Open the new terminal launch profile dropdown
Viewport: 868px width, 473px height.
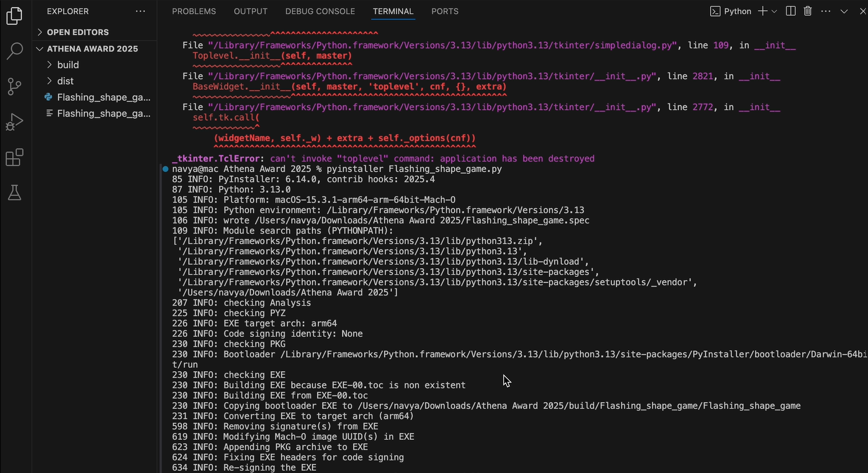(774, 11)
